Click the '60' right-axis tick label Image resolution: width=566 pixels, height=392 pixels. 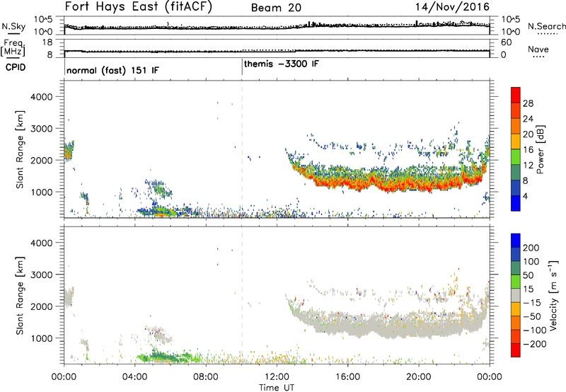point(506,42)
